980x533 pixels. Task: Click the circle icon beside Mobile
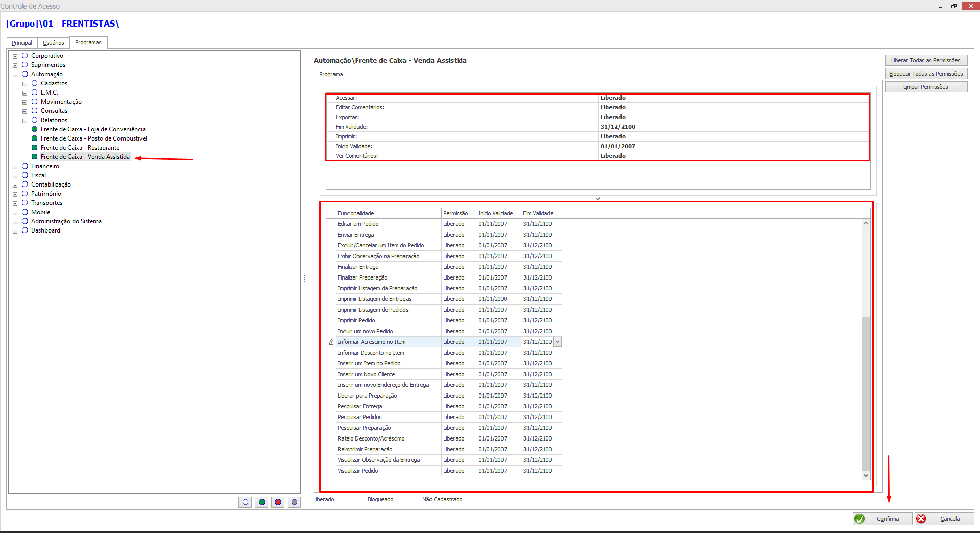pos(25,212)
